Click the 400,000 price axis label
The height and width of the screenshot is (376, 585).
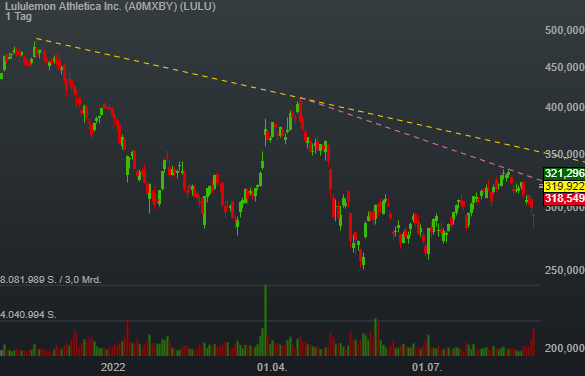tap(564, 107)
